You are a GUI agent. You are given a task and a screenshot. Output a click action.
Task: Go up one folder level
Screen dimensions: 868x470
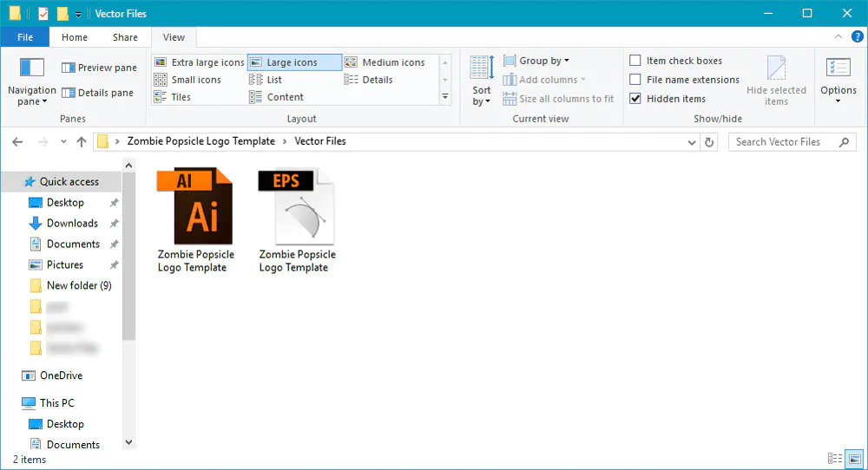click(x=82, y=142)
